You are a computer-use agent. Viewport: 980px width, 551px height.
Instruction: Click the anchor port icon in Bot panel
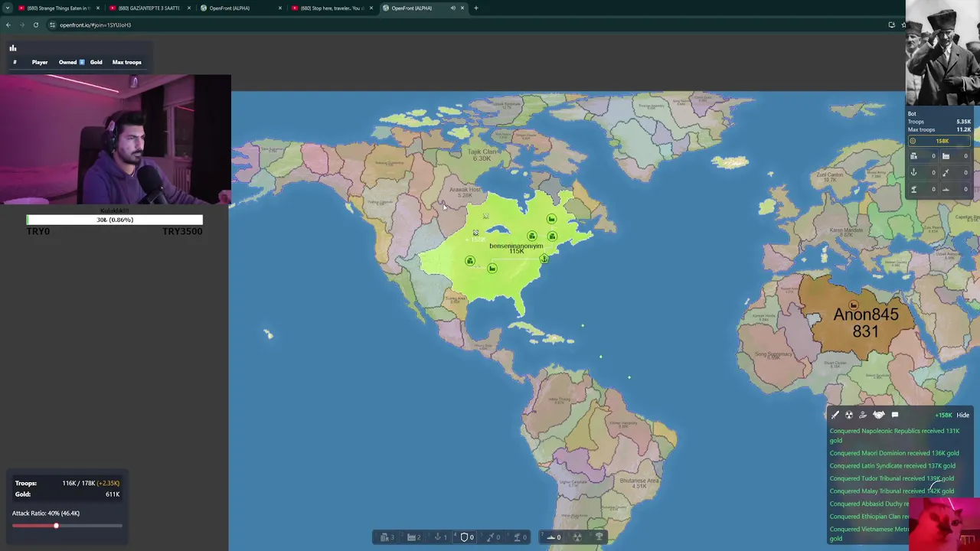[x=913, y=172]
